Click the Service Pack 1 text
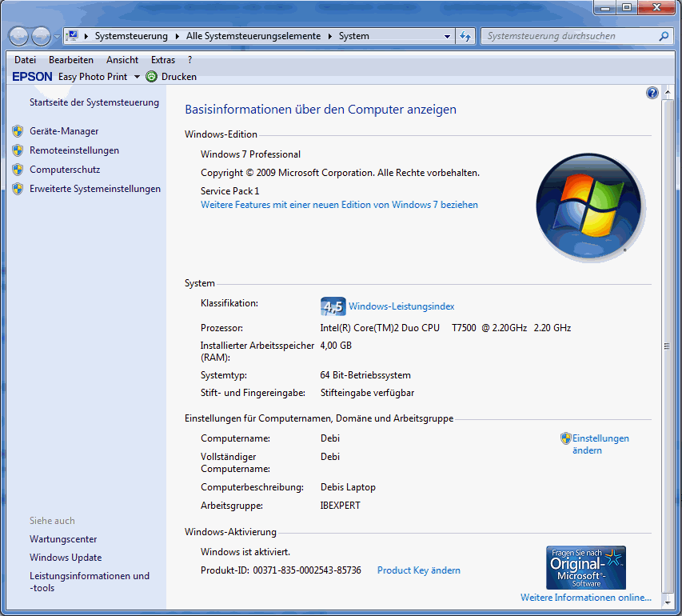This screenshot has height=616, width=682. [229, 190]
